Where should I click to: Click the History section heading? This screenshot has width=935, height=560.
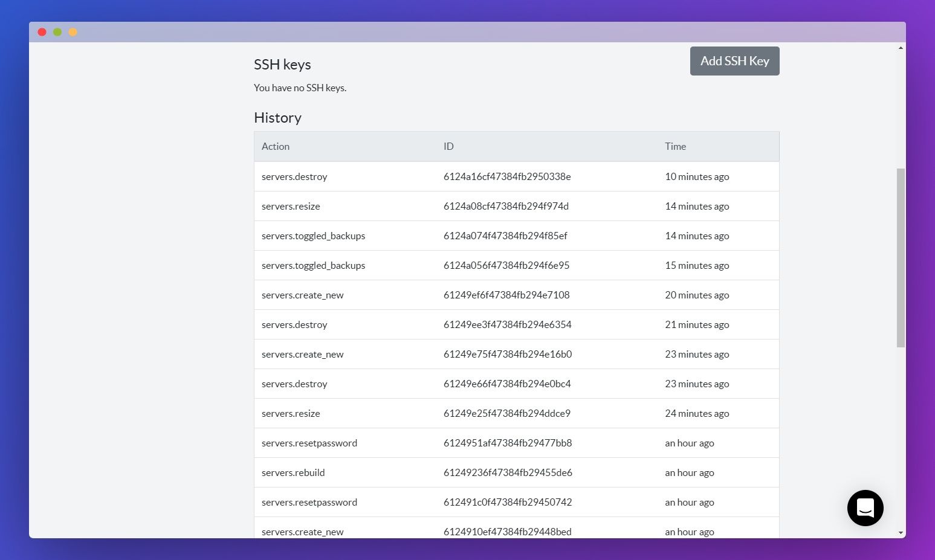pyautogui.click(x=277, y=118)
